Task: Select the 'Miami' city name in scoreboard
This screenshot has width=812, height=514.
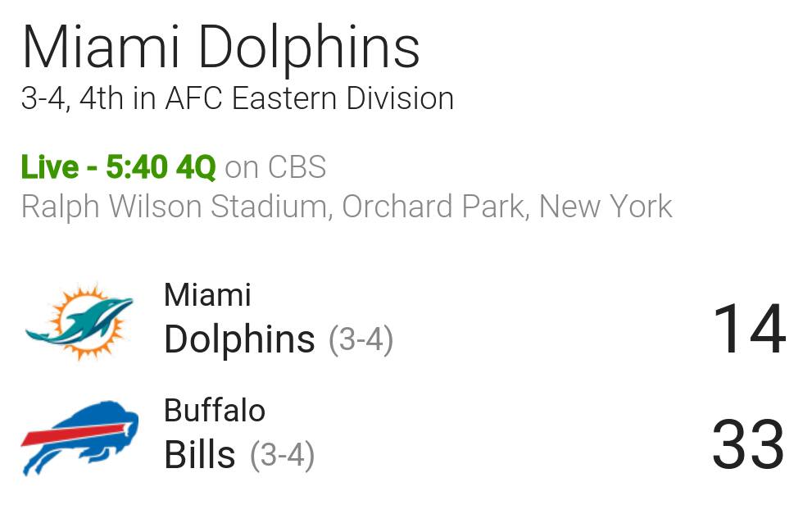Action: (x=207, y=295)
